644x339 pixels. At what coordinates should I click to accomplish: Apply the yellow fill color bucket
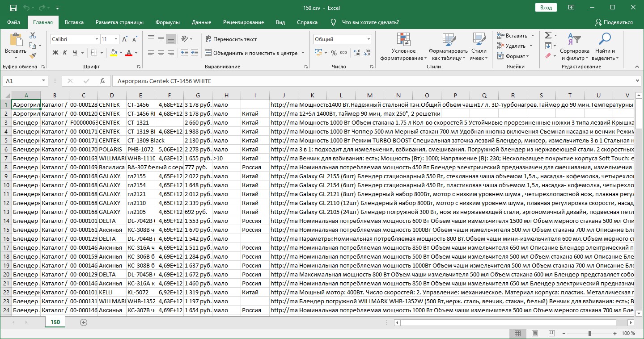tap(114, 53)
